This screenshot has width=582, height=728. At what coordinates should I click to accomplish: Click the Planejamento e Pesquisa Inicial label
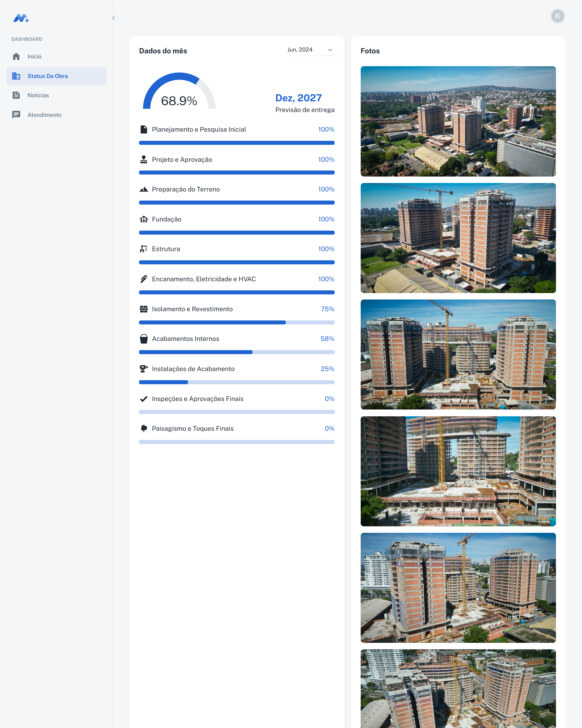tap(199, 129)
